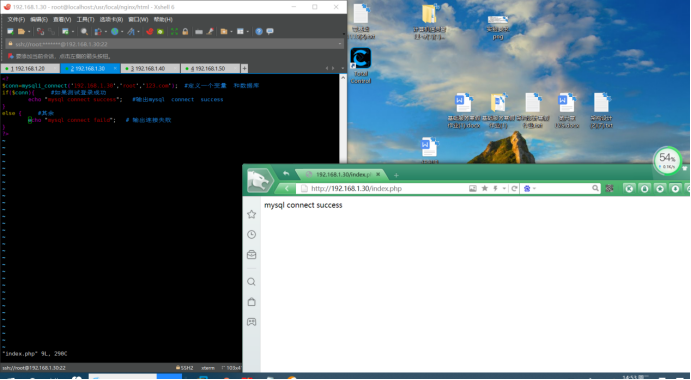Click the disconnect icon in Xshell toolbar

40,31
